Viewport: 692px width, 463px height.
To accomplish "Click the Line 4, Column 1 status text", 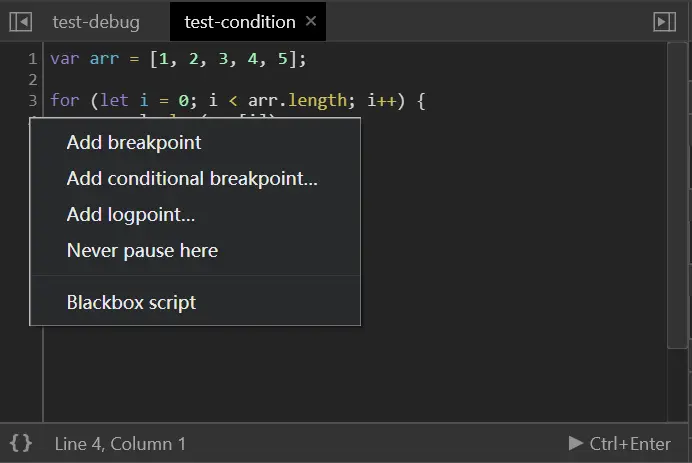I will (x=120, y=443).
